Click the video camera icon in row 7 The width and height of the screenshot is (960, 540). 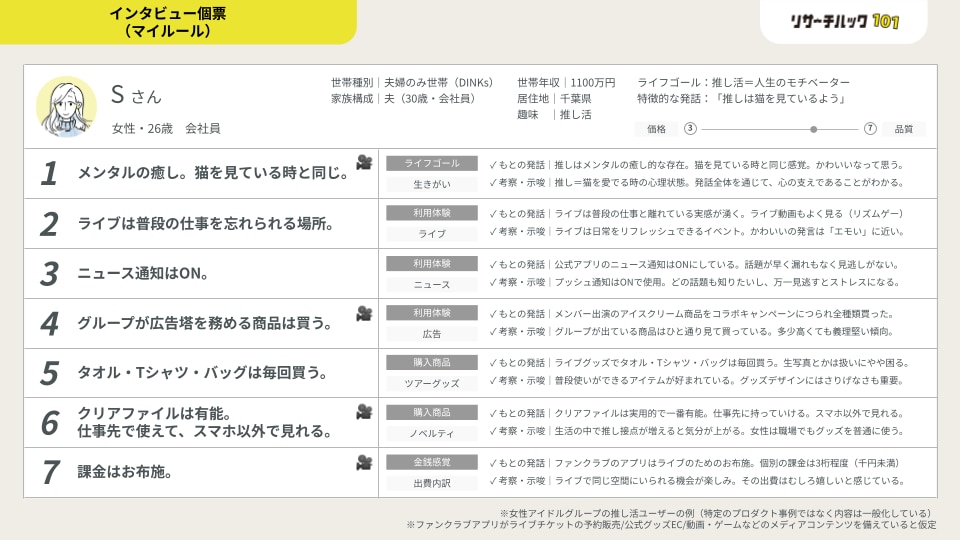(x=364, y=463)
